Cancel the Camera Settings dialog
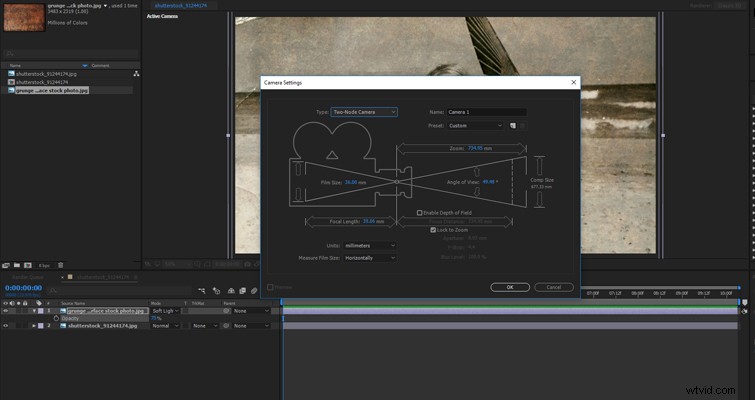 554,287
